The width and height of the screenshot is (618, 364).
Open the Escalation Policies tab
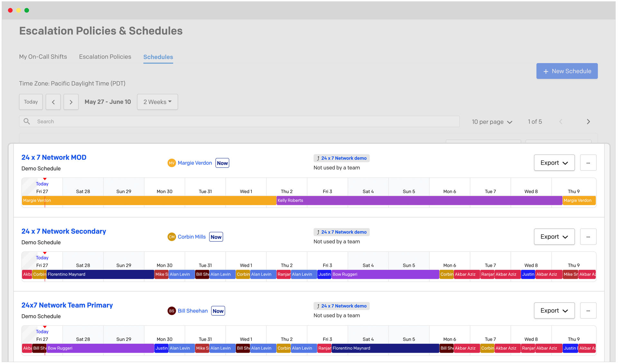pos(105,57)
